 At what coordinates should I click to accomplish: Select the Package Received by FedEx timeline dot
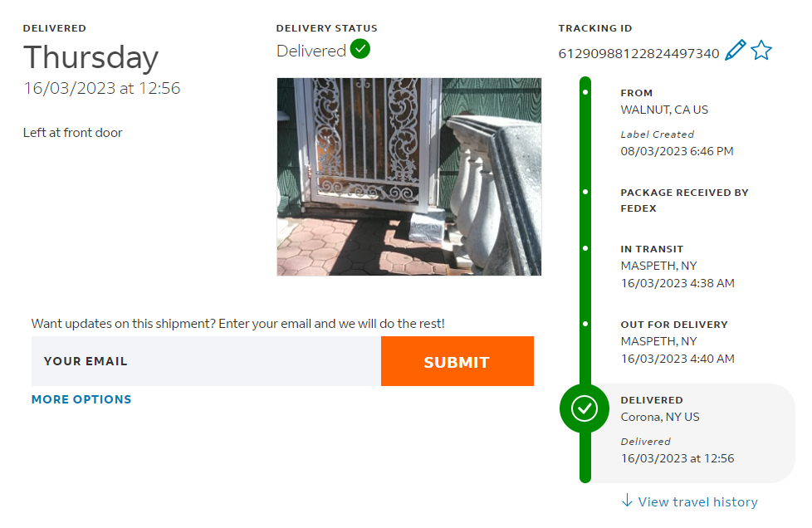pyautogui.click(x=585, y=192)
